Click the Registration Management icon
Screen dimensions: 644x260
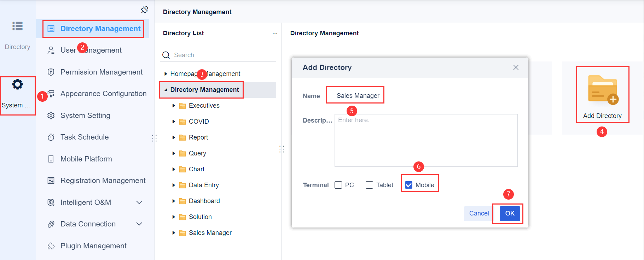click(x=51, y=181)
